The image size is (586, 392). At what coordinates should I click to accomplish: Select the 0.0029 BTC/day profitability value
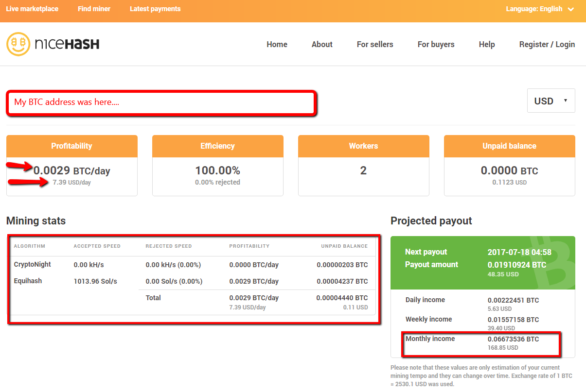pyautogui.click(x=72, y=170)
